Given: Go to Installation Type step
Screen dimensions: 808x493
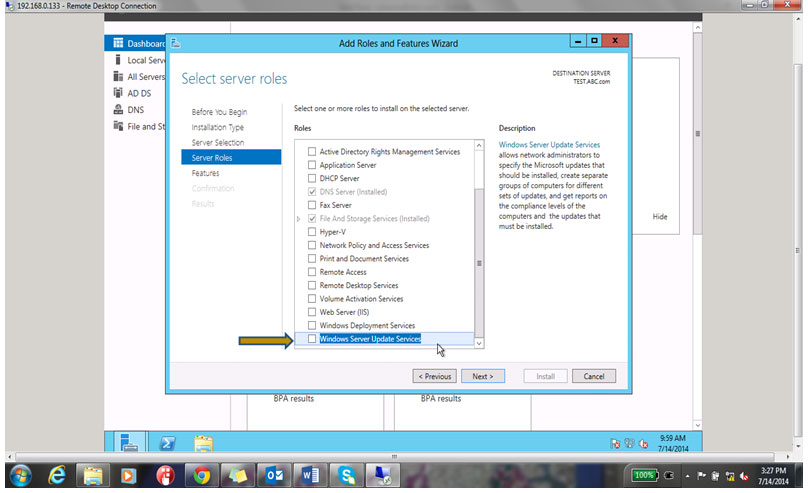Looking at the screenshot, I should point(217,127).
